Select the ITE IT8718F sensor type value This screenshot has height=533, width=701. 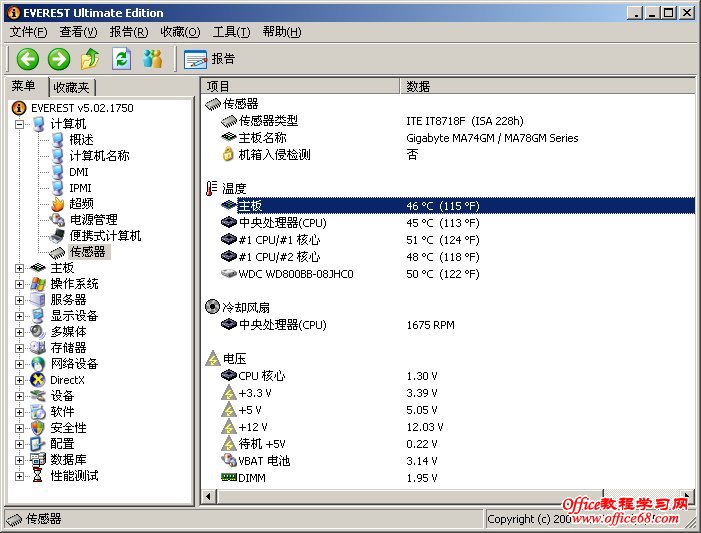(465, 121)
